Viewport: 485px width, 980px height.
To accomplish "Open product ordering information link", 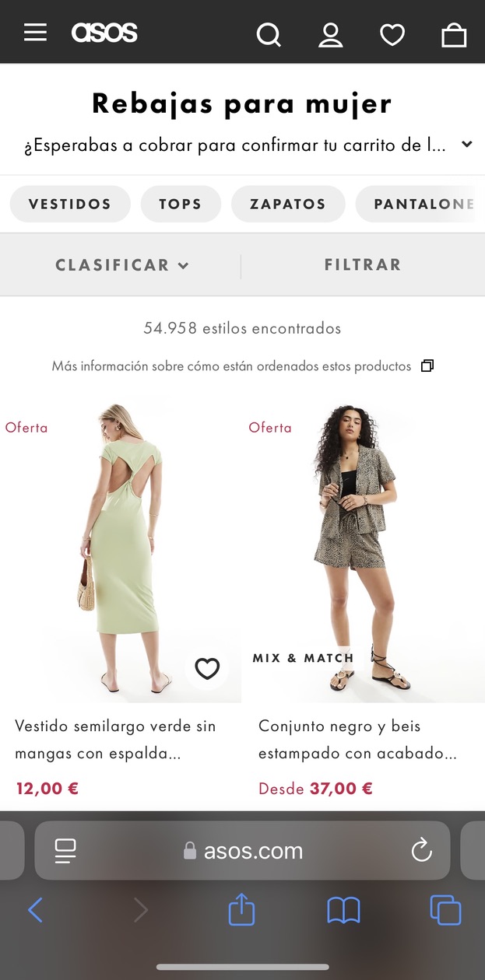I will click(242, 366).
